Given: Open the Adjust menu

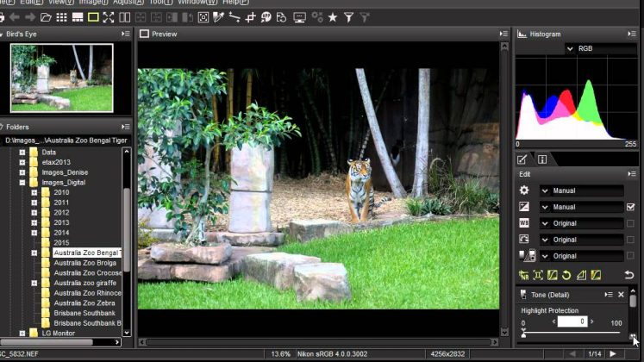Looking at the screenshot, I should (128, 2).
